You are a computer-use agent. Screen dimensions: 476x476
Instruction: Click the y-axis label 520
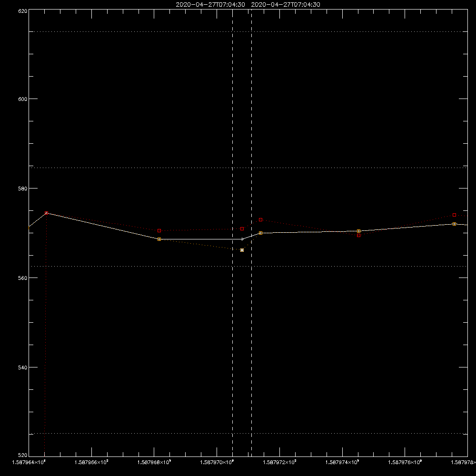click(23, 455)
